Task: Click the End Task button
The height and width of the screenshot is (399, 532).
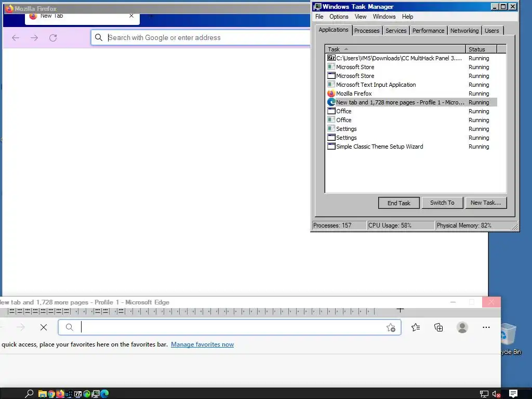Action: point(398,203)
